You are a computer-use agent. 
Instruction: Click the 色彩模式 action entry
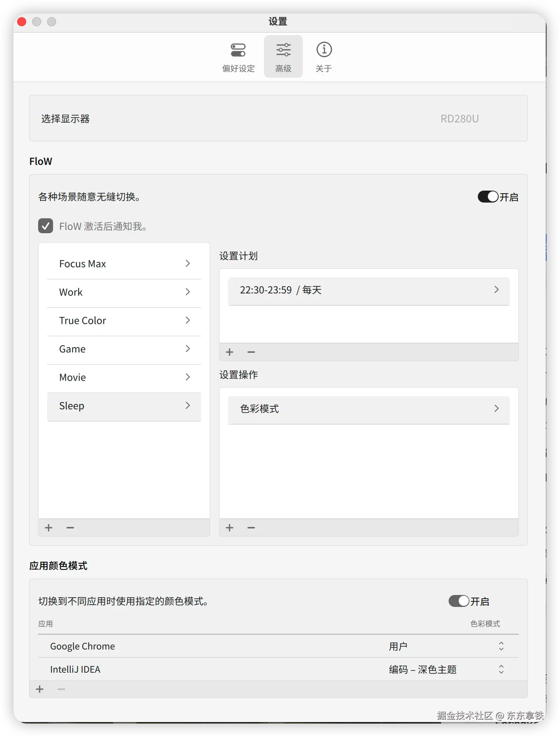coord(369,410)
